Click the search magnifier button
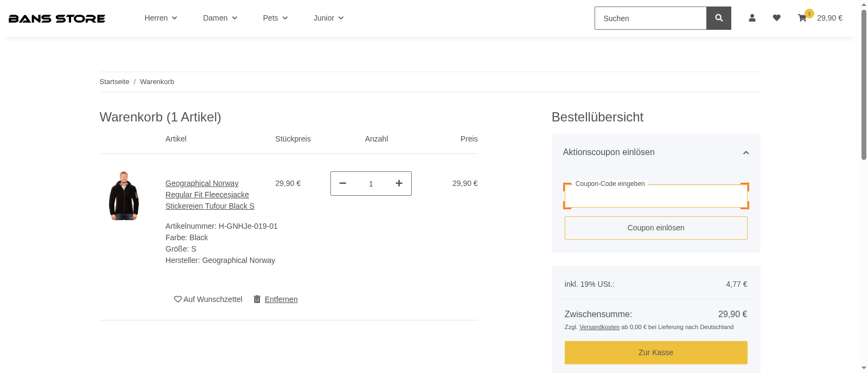 click(x=718, y=18)
